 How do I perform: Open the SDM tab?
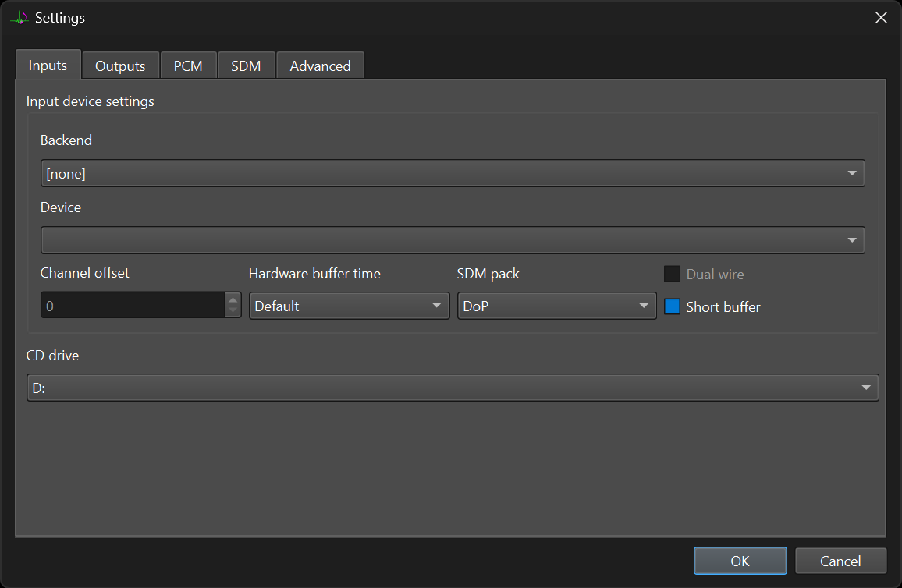(247, 66)
